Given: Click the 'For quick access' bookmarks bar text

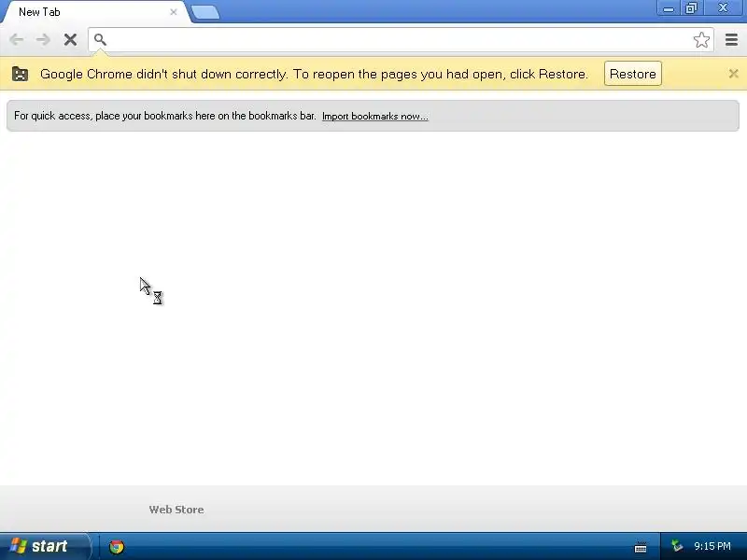Looking at the screenshot, I should click(x=165, y=116).
